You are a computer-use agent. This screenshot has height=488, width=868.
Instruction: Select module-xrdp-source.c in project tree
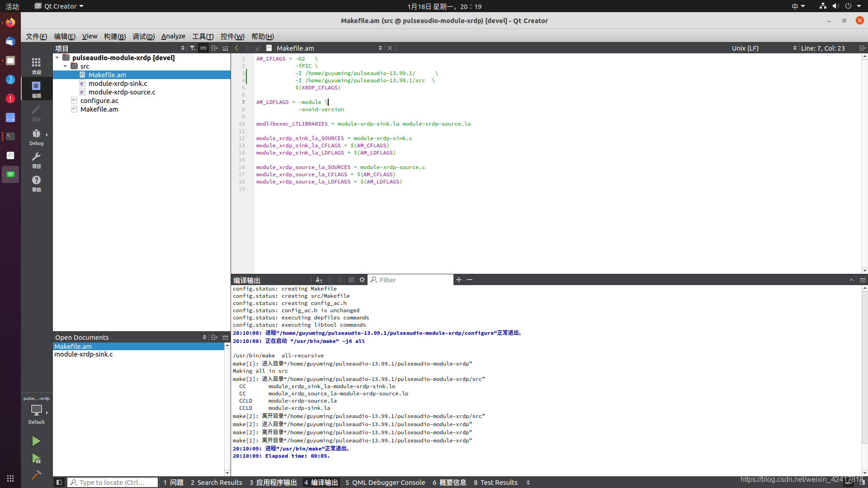pyautogui.click(x=122, y=92)
